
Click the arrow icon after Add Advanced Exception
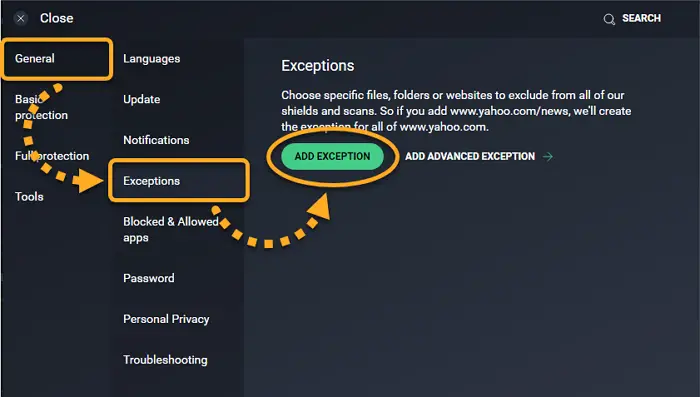[x=548, y=156]
